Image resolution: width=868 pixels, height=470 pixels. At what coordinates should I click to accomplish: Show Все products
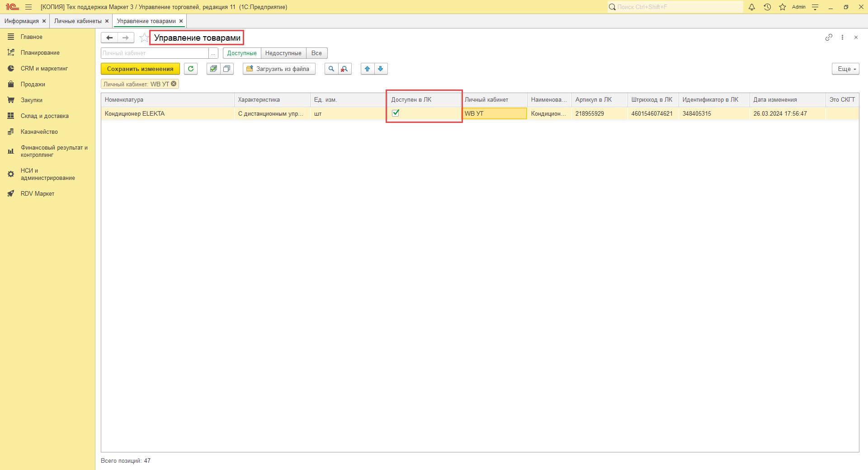point(316,53)
